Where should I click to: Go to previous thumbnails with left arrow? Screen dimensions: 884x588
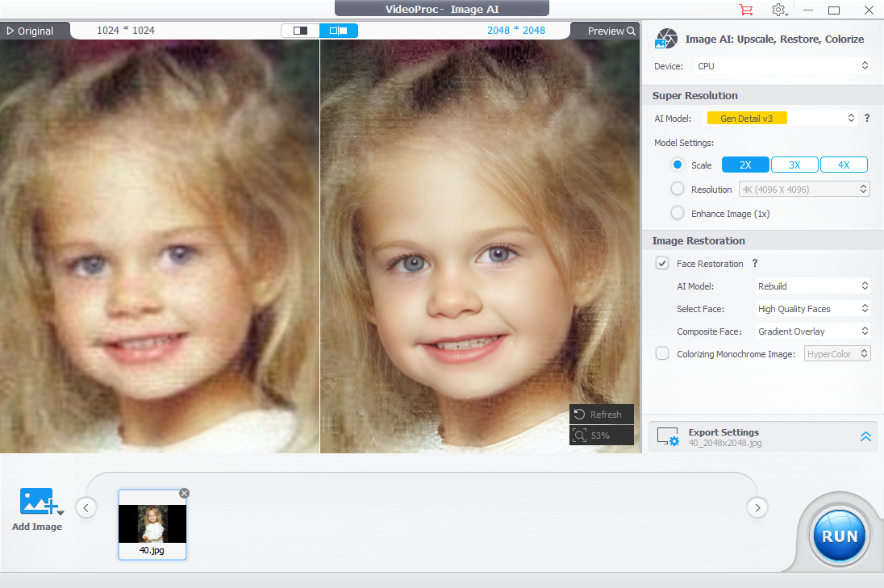click(85, 507)
